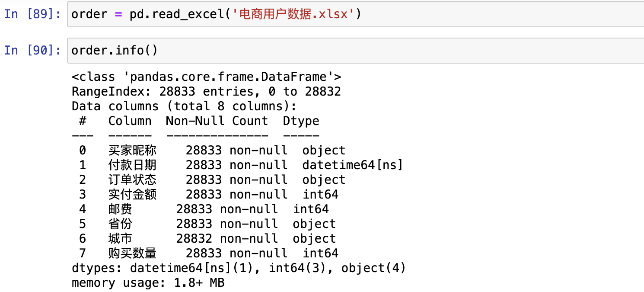Click the pandas.core.frame.DataFrame class output line
The width and height of the screenshot is (644, 292).
(x=206, y=77)
